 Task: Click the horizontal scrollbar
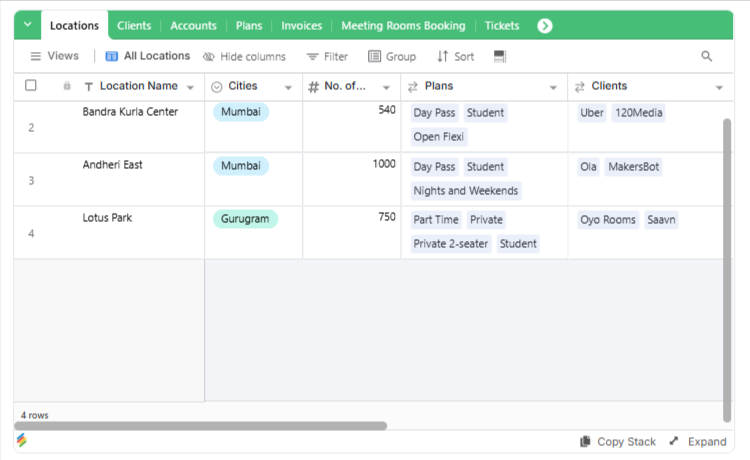pyautogui.click(x=200, y=426)
